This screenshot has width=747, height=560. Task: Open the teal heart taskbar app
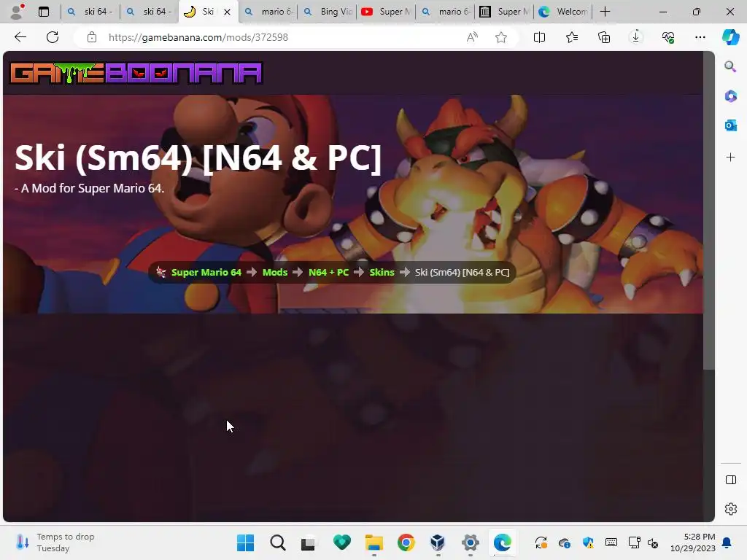pos(341,542)
